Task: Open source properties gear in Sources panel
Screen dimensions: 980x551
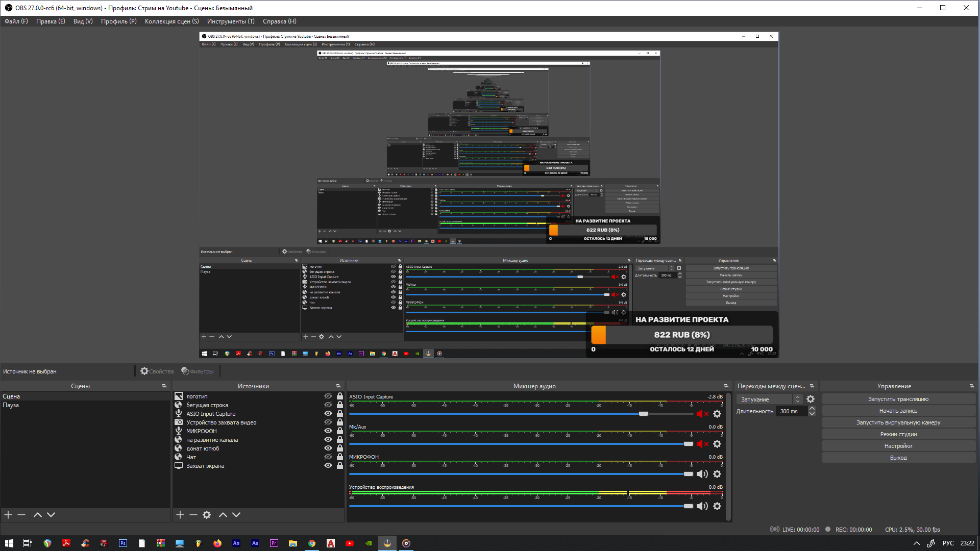Action: coord(207,515)
